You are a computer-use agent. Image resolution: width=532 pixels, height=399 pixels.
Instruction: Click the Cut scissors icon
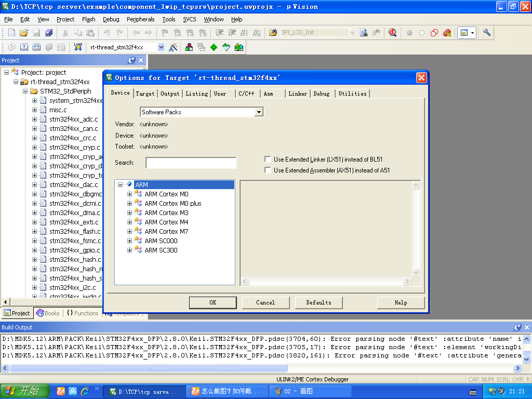click(65, 33)
